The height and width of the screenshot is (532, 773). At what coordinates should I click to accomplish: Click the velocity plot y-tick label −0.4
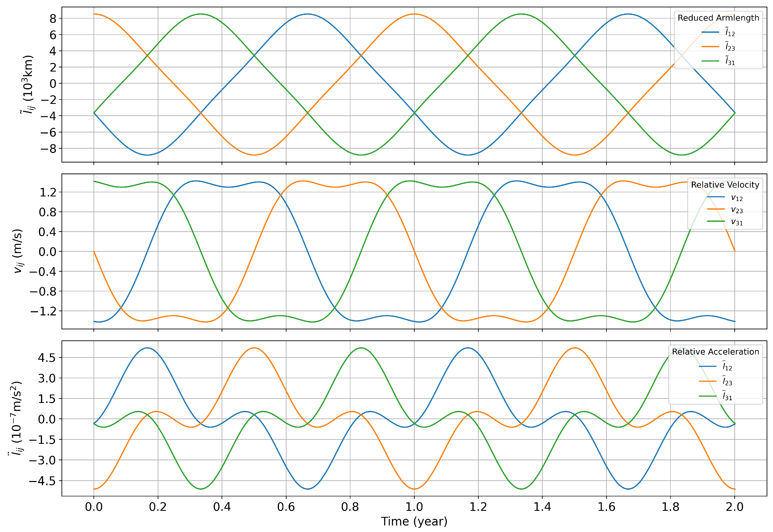[x=43, y=271]
